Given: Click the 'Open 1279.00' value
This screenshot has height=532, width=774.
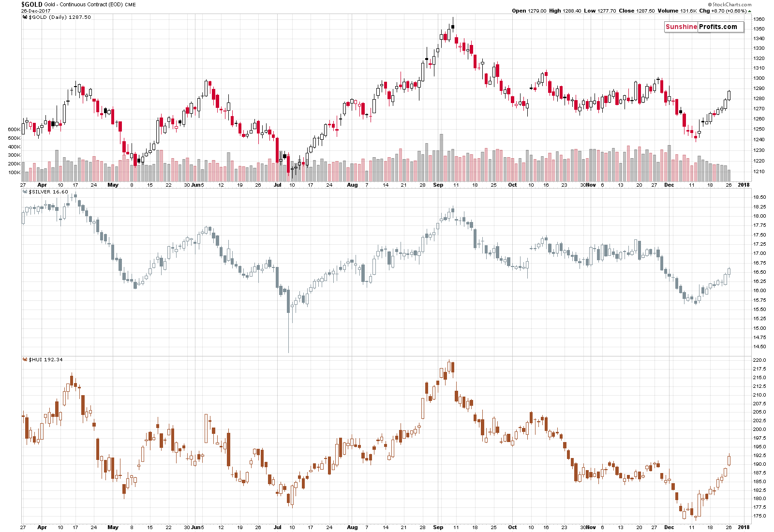Looking at the screenshot, I should [x=529, y=11].
